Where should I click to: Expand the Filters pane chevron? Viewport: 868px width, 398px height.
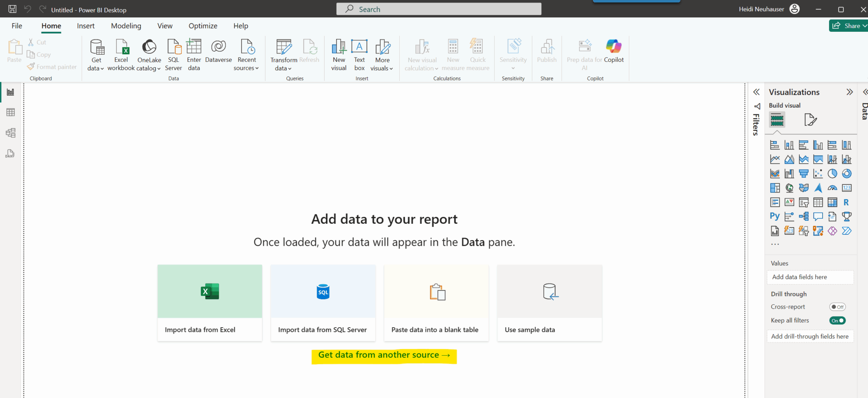756,92
